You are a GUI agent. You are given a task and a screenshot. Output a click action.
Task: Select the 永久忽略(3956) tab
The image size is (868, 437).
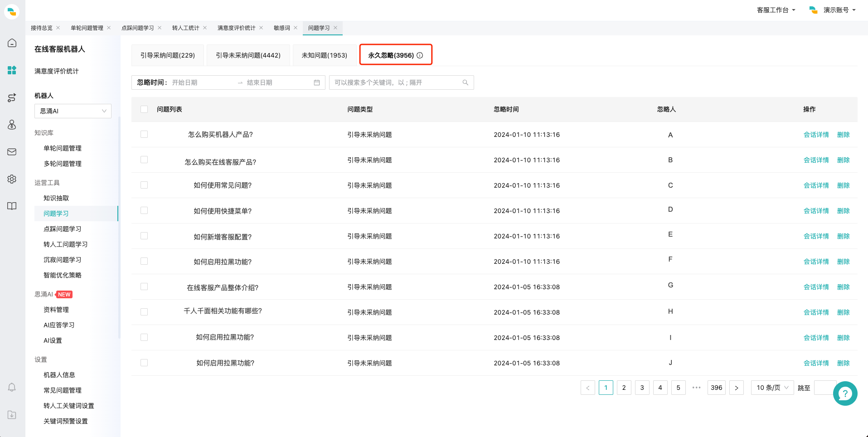(x=396, y=55)
